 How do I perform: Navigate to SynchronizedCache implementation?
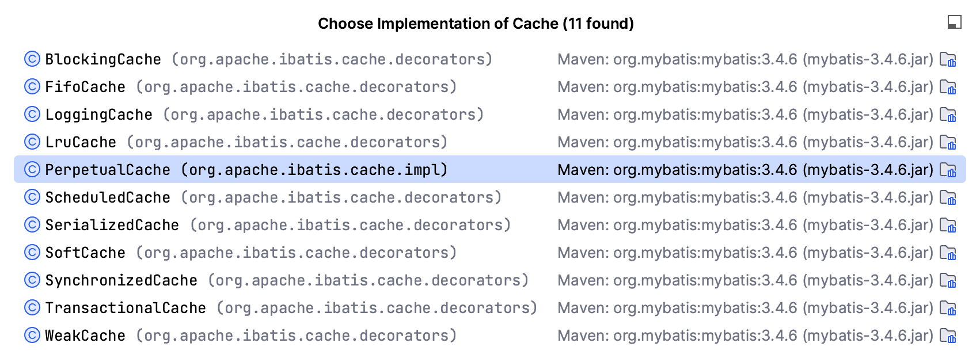tap(121, 281)
